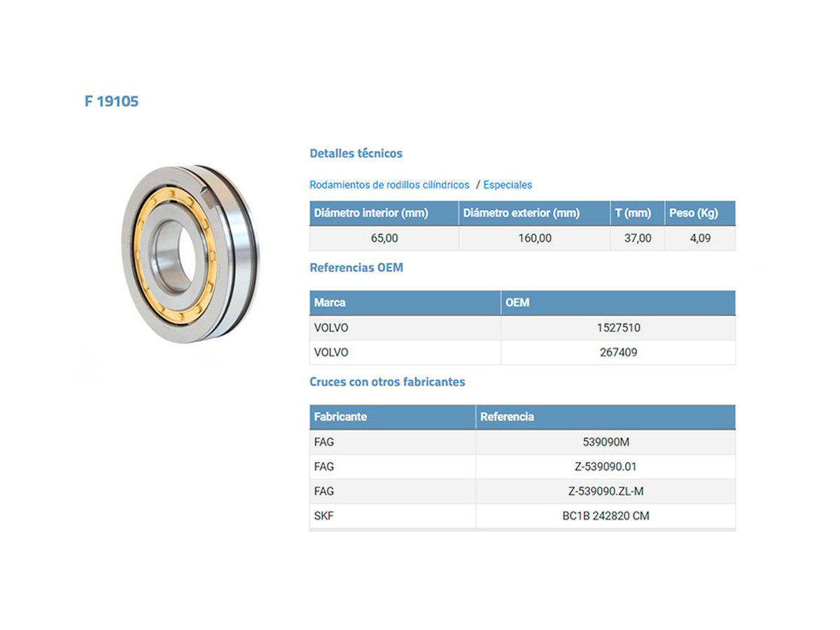Screen dimensions: 840x630
Task: Select FAG reference Z-539090.01
Action: coord(606,466)
